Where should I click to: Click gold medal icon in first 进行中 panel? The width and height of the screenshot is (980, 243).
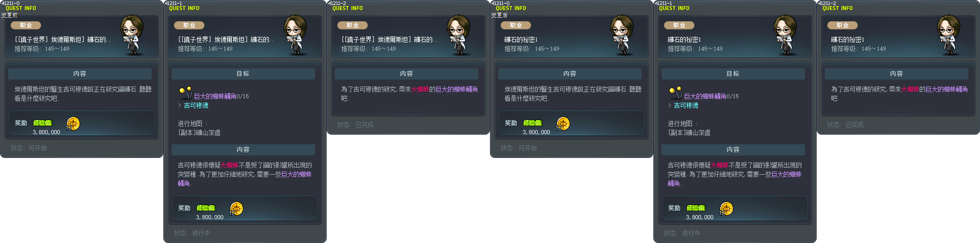coord(236,209)
